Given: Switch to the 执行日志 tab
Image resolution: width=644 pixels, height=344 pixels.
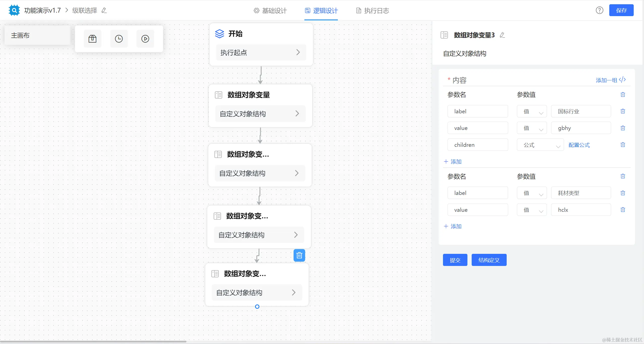Looking at the screenshot, I should (x=373, y=11).
